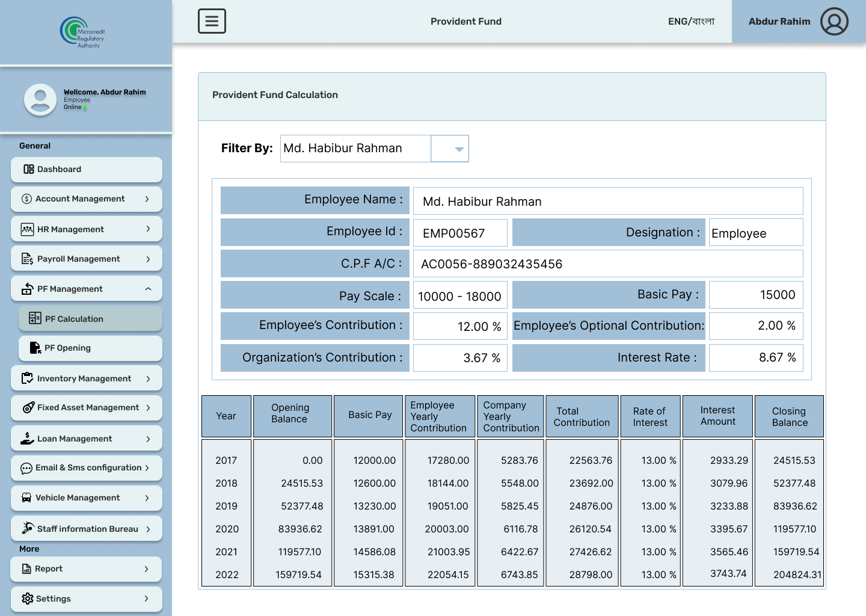This screenshot has width=866, height=616.
Task: Open the hamburger menu icon
Action: point(212,21)
